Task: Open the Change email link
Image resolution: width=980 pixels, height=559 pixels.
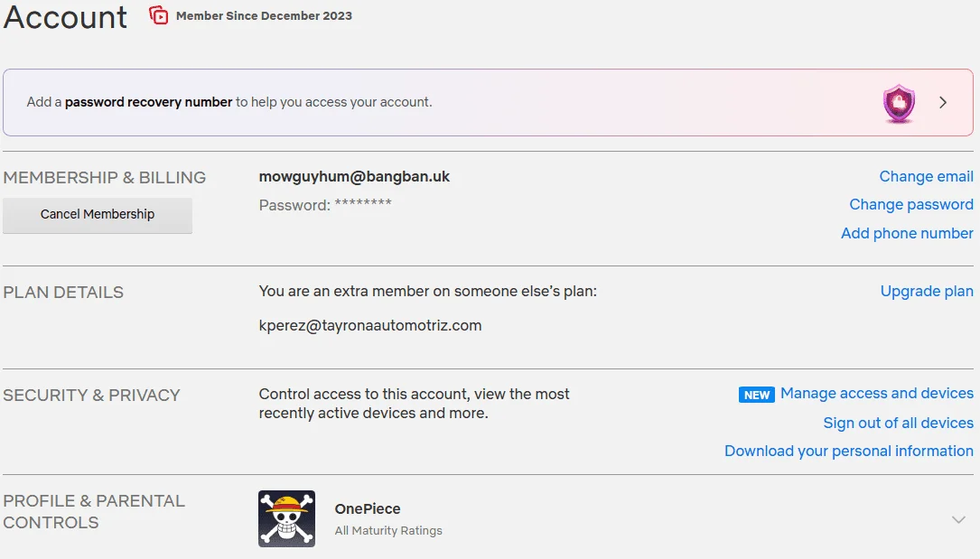Action: (926, 177)
